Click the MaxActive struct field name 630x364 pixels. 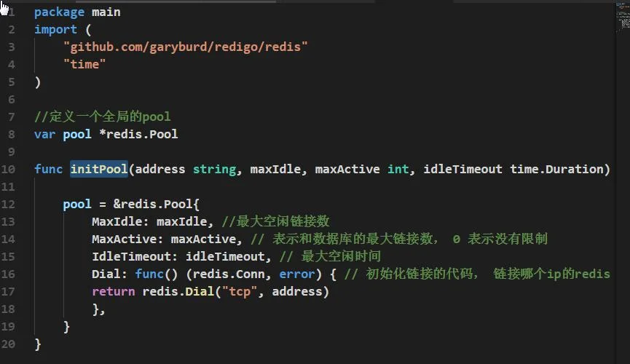click(124, 240)
